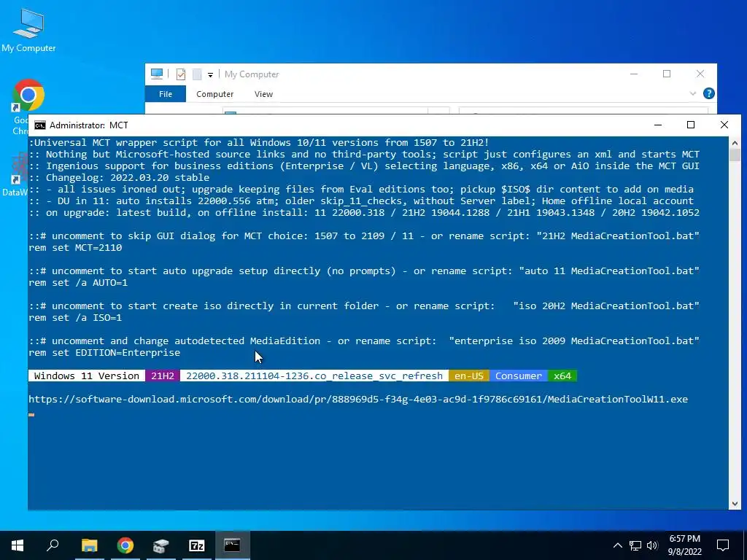Close the My Computer window
This screenshot has height=560, width=747.
coord(700,74)
